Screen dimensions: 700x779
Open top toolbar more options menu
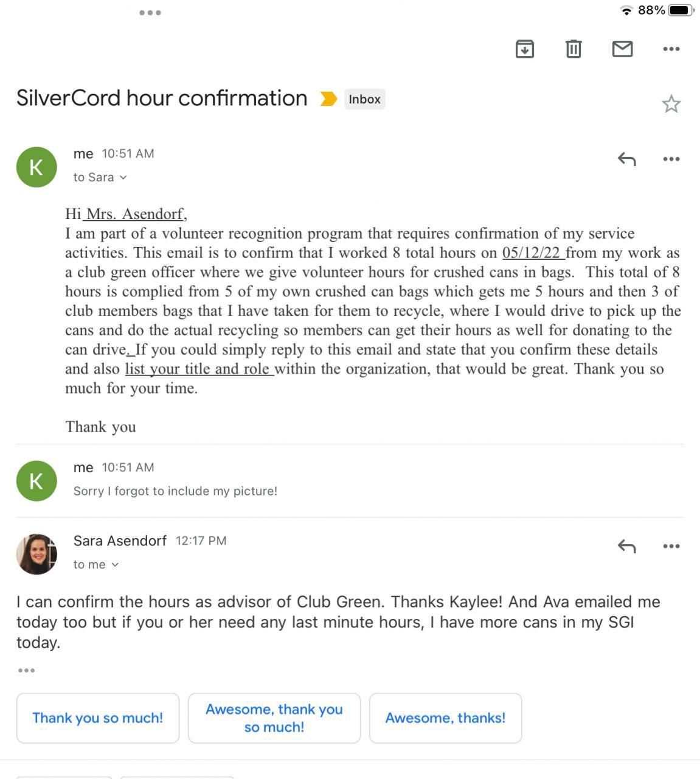671,49
